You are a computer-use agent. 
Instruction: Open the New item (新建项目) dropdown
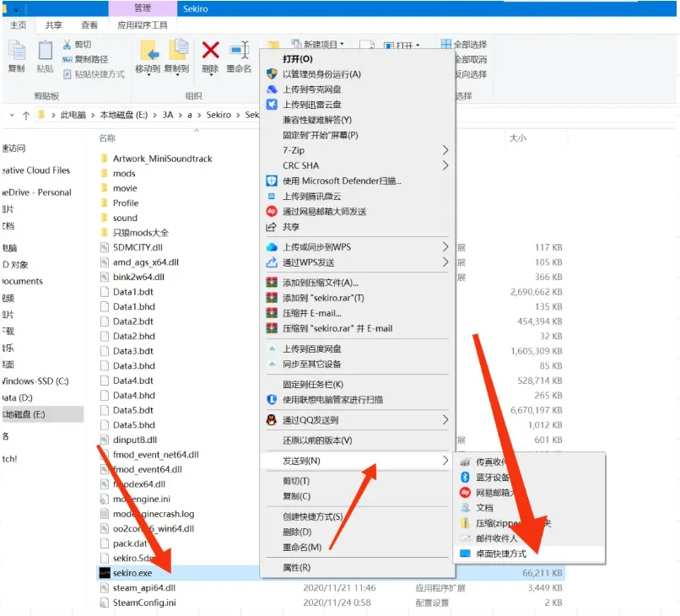(318, 44)
